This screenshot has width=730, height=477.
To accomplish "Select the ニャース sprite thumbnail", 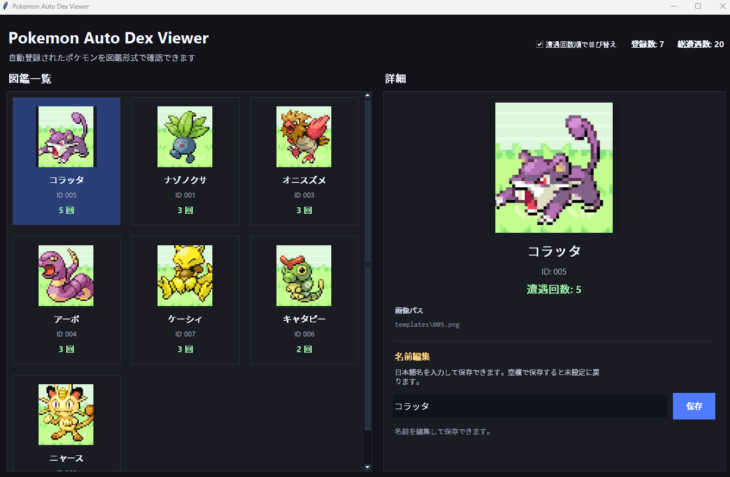I will [x=66, y=414].
